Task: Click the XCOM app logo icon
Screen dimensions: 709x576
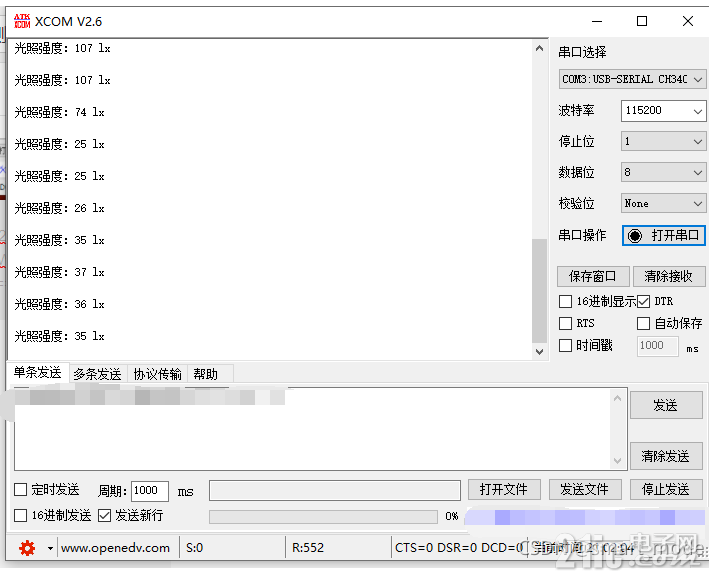Action: (22, 21)
